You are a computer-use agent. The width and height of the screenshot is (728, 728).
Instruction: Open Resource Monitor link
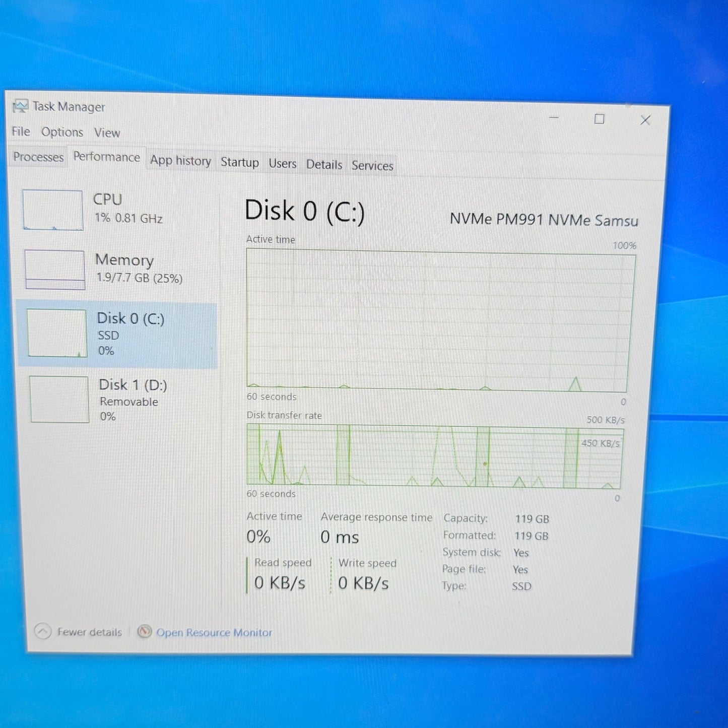point(214,632)
